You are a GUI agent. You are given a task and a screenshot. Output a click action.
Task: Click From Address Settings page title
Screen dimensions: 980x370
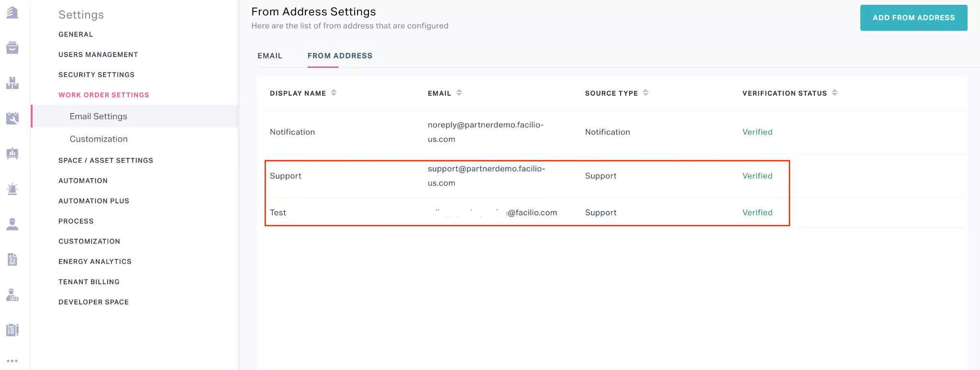point(313,11)
